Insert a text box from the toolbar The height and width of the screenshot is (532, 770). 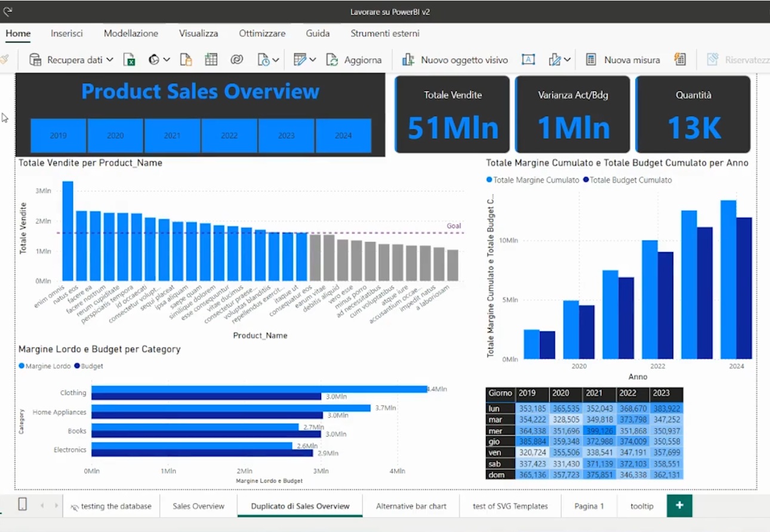(x=528, y=60)
